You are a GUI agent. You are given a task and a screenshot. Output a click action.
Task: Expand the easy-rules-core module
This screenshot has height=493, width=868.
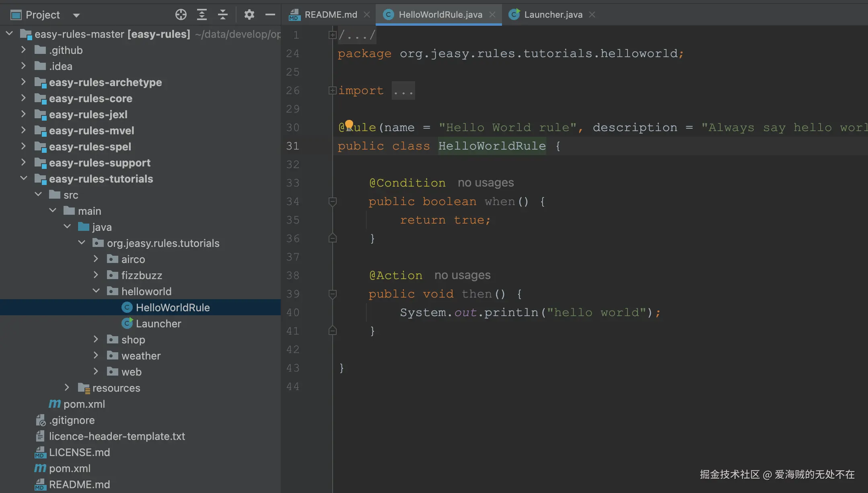(x=23, y=98)
